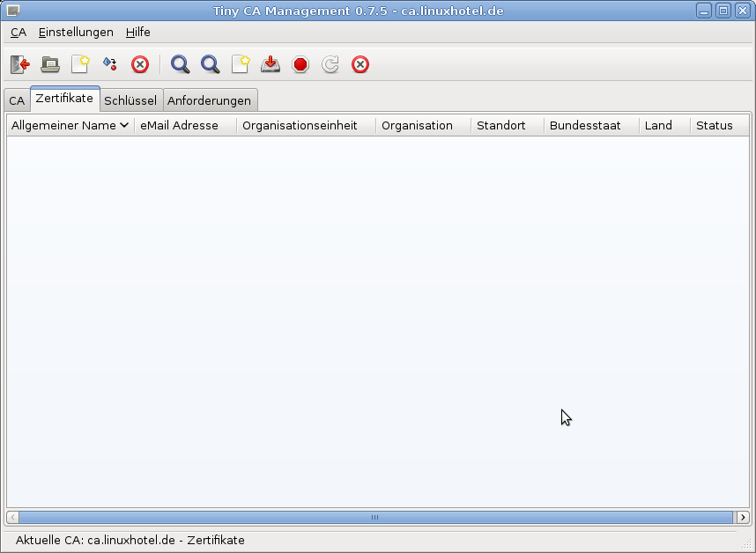View certificate details with the magnifier icon

click(x=180, y=64)
